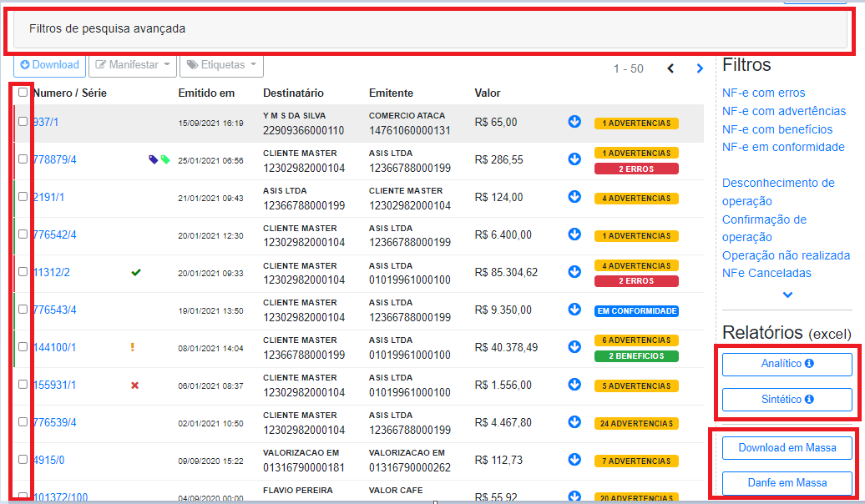
Task: Click 2 ERROS badge on row 778879/4
Action: point(636,169)
